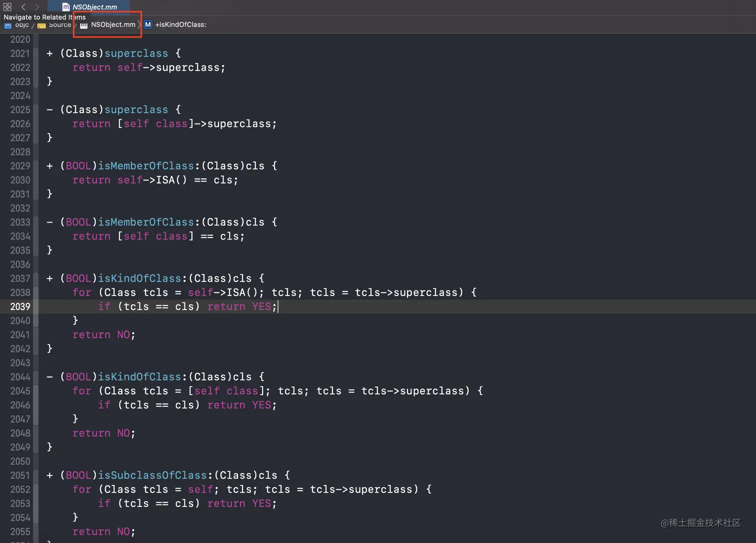Screen dimensions: 756x543
Task: Click the '+ (BOOL)isMemberOfClass:' declaration on line 2029
Action: click(x=161, y=166)
